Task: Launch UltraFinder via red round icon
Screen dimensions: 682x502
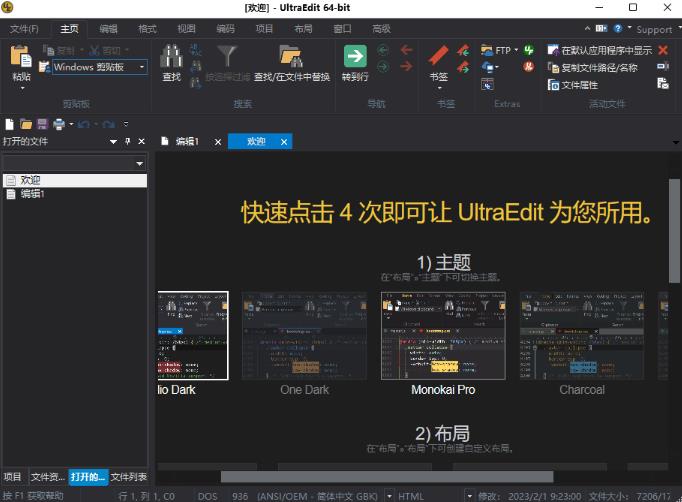Action: [528, 67]
